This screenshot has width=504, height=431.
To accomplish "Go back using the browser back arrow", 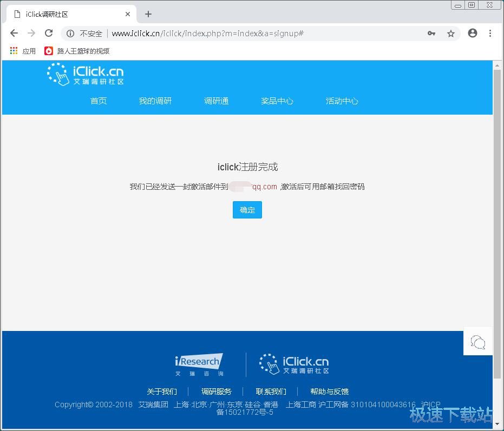I will tap(14, 33).
